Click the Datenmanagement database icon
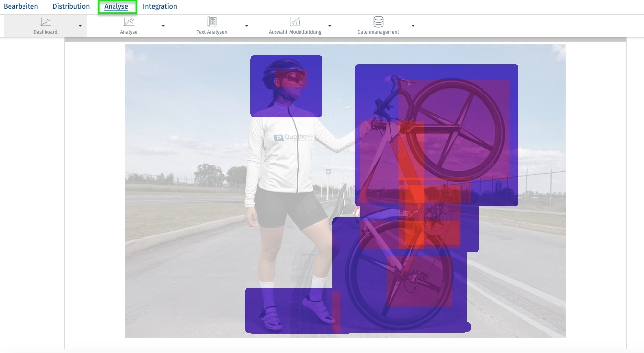This screenshot has height=353, width=644. pos(378,22)
